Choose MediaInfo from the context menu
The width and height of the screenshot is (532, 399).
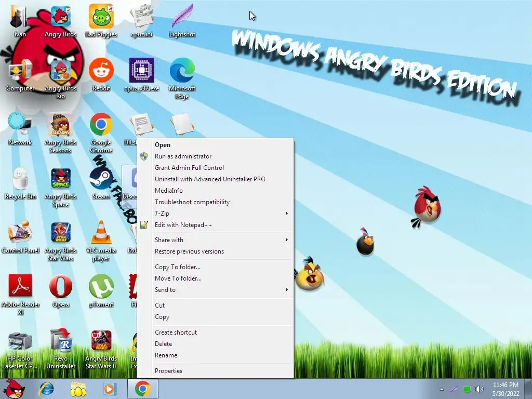coord(216,191)
